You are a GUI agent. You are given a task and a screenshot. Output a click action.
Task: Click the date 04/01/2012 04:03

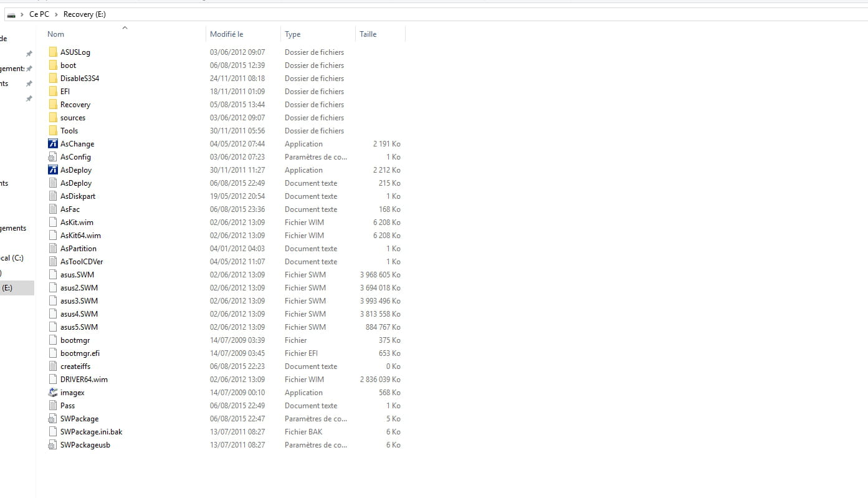237,249
